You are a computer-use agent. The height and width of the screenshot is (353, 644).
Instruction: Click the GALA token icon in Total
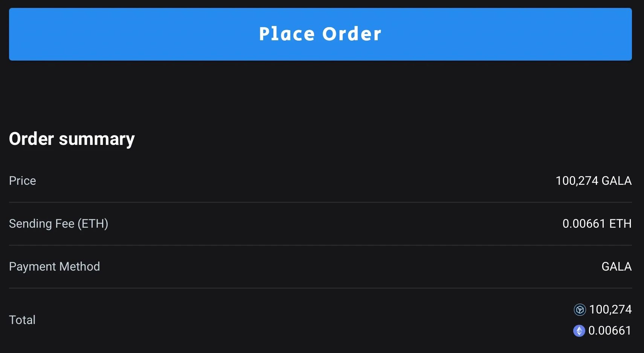pos(580,310)
